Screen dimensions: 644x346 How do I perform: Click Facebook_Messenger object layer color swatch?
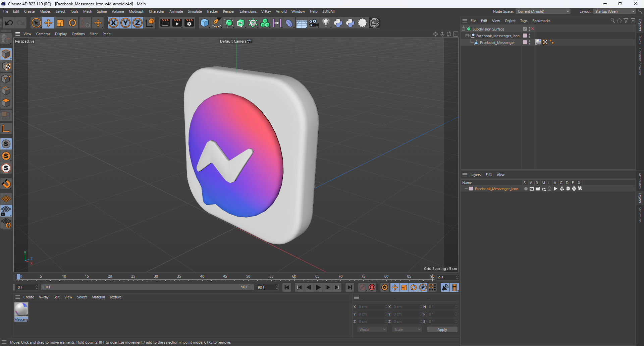click(525, 42)
